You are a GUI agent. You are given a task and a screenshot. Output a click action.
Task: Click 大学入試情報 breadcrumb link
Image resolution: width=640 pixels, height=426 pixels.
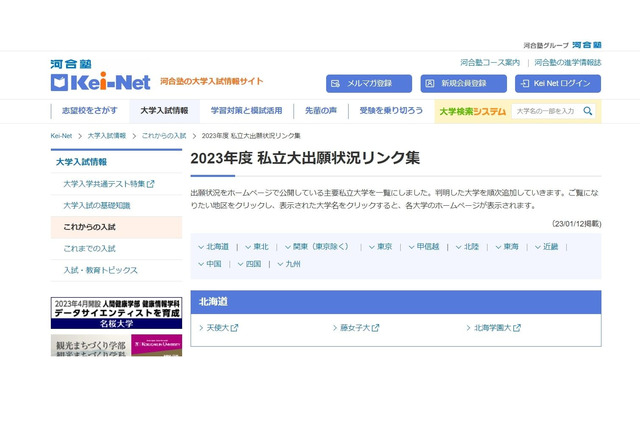pyautogui.click(x=107, y=136)
